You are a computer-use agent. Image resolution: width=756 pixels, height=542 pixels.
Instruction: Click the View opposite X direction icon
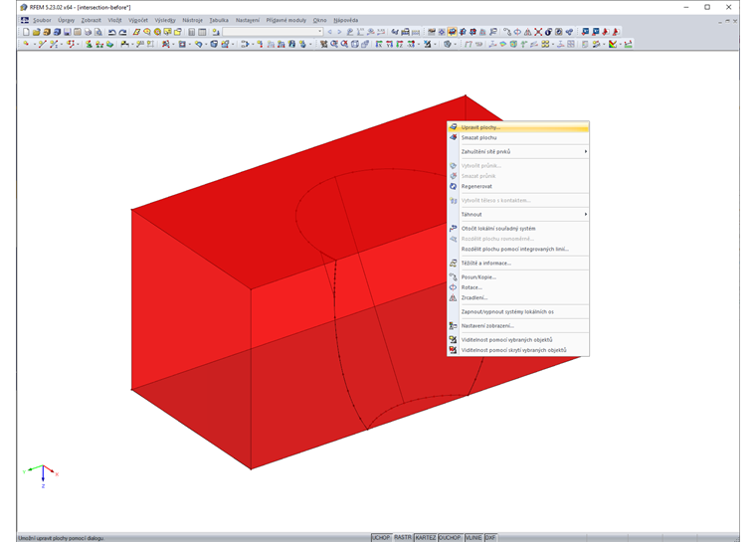click(410, 44)
